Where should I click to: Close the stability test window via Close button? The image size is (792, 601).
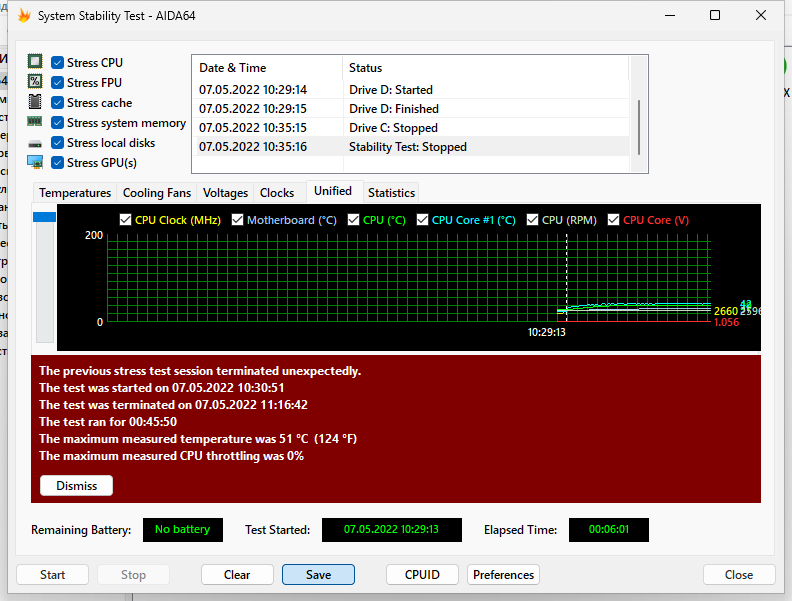(739, 575)
